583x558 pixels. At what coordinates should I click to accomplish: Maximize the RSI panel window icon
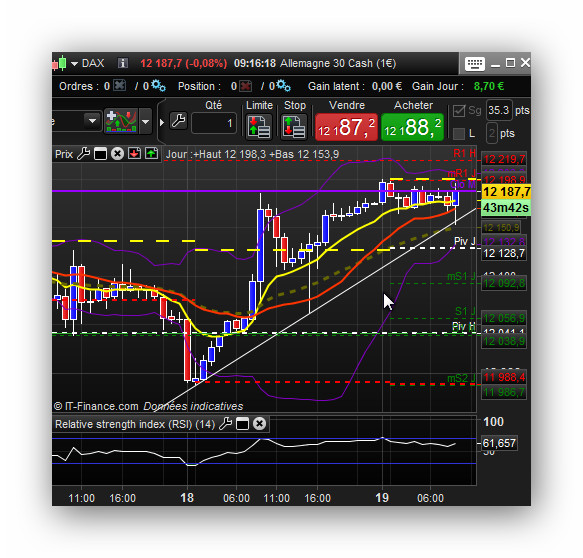(242, 424)
